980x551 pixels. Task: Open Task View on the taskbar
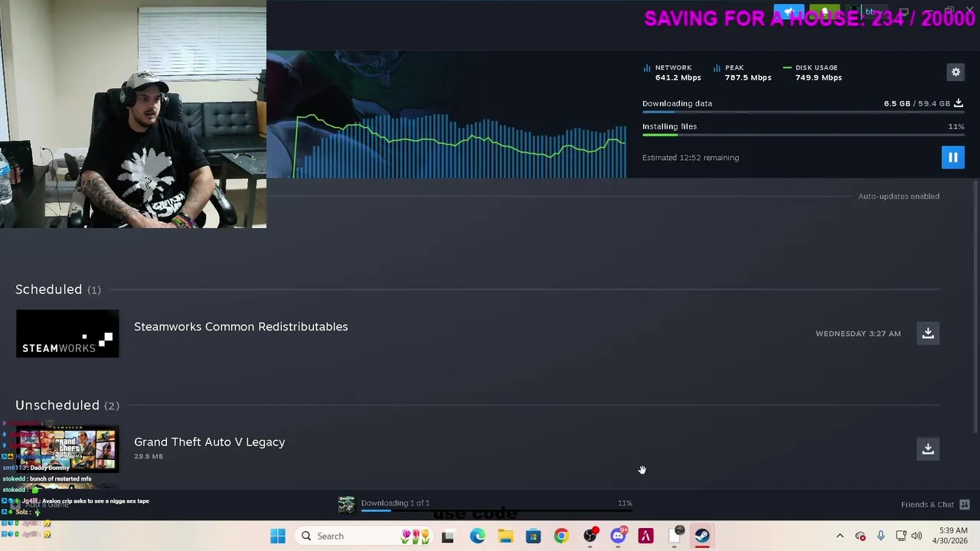tap(448, 536)
